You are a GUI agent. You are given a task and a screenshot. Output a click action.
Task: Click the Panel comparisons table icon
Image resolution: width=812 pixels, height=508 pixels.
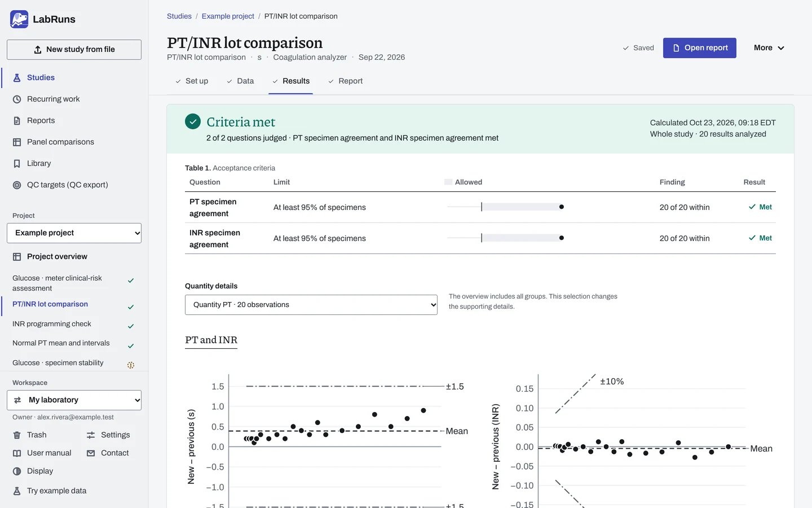click(x=17, y=142)
